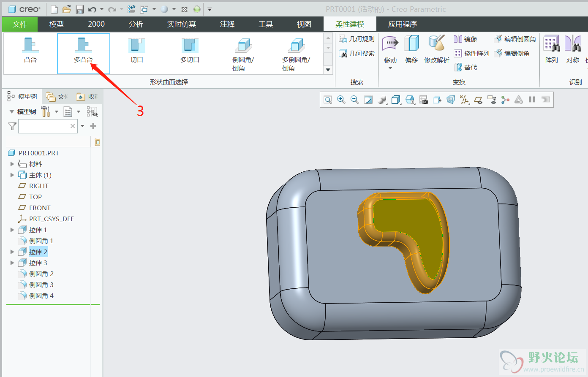Activate the 修改解析 modify analytic tool
Screen dimensions: 588x377
coord(437,49)
